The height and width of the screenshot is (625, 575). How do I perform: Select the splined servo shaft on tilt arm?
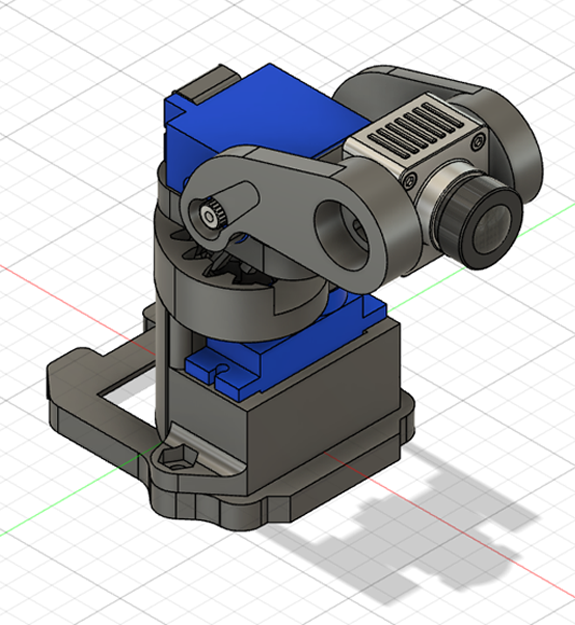pos(212,213)
